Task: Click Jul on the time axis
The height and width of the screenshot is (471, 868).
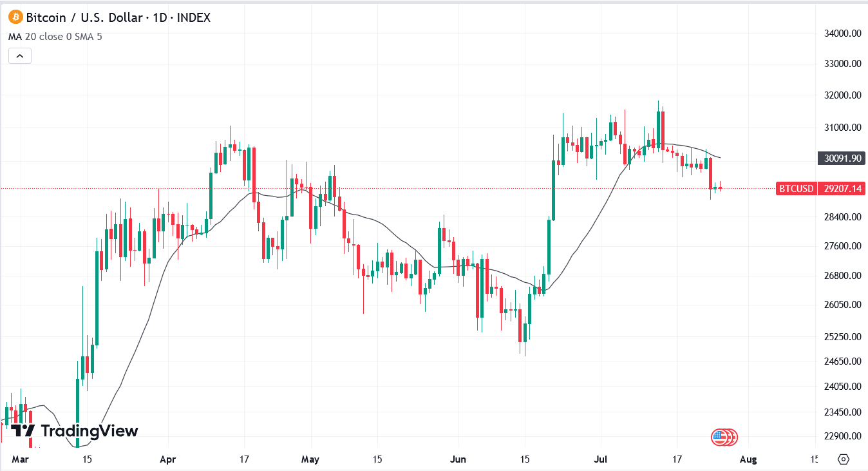Action: pos(600,459)
